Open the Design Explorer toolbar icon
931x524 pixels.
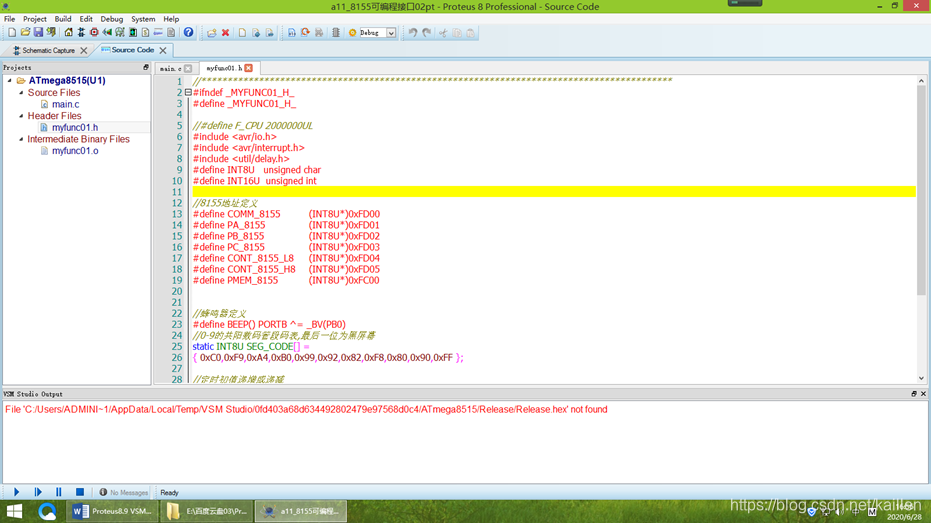tap(133, 33)
